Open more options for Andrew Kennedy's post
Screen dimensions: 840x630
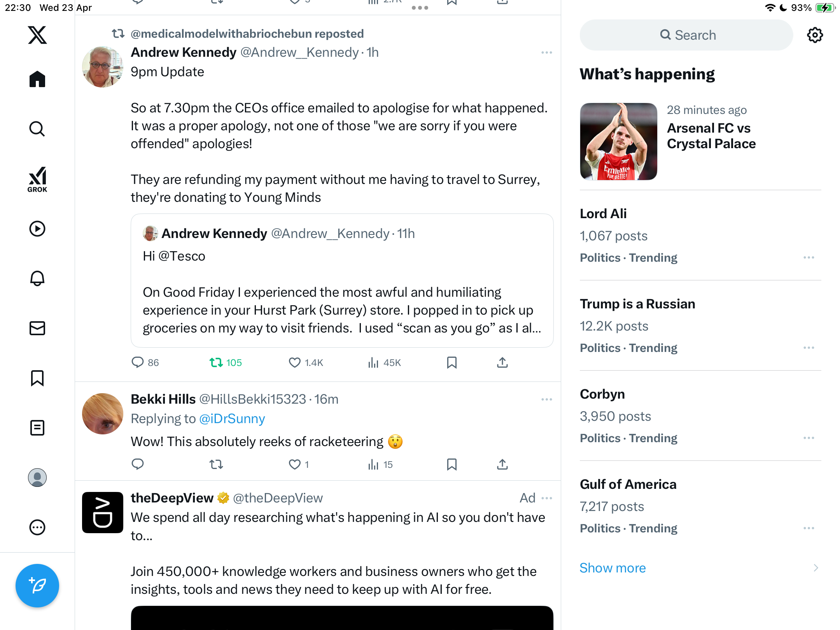(x=547, y=52)
